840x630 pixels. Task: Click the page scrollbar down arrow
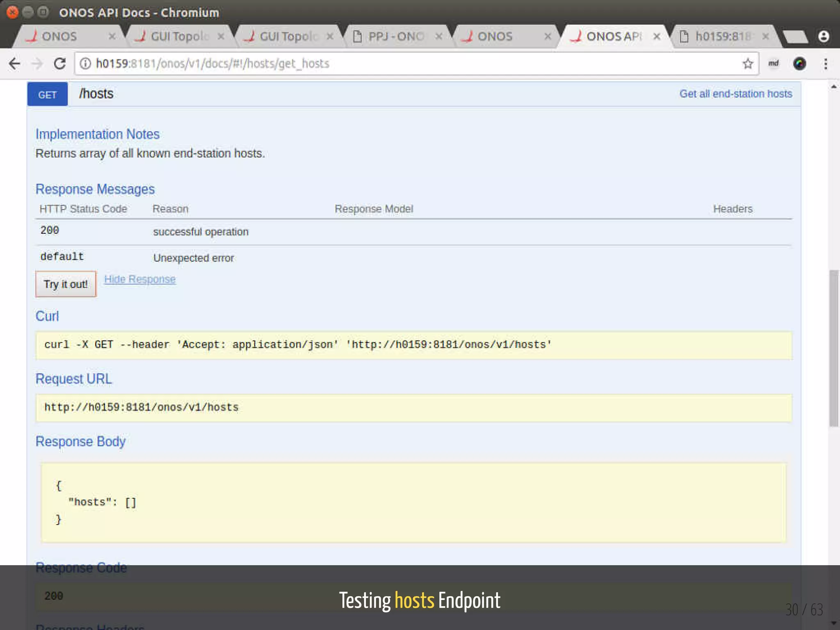833,623
